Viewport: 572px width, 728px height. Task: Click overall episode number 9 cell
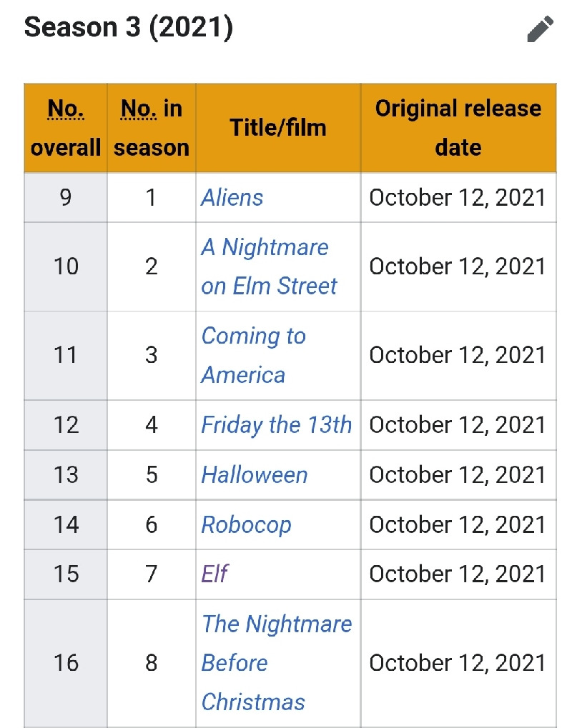(66, 198)
